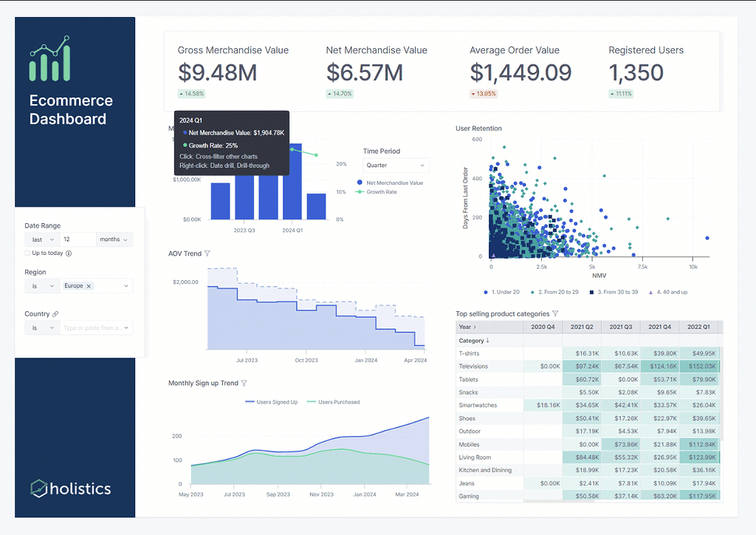Image resolution: width=756 pixels, height=535 pixels.
Task: Enable the Up to today checkbox
Action: coord(27,253)
